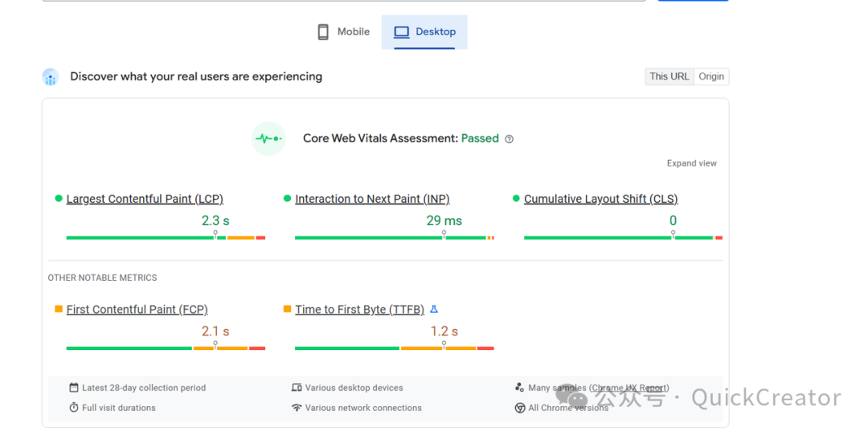Open First Contentful Paint (FCP) link
Screen dimensions: 868x432
(137, 310)
